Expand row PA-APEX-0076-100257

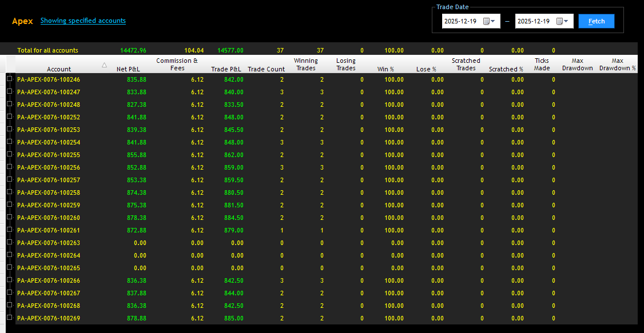pyautogui.click(x=9, y=179)
